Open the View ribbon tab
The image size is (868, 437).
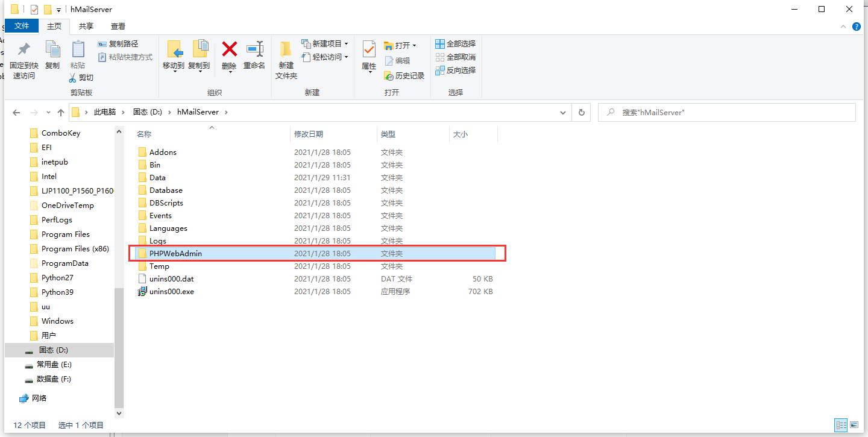(118, 27)
